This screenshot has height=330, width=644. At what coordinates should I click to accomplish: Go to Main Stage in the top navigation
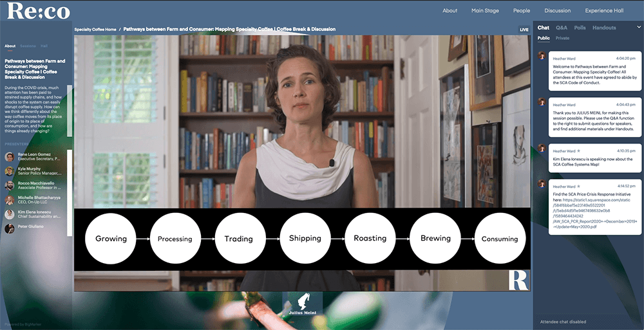(486, 10)
